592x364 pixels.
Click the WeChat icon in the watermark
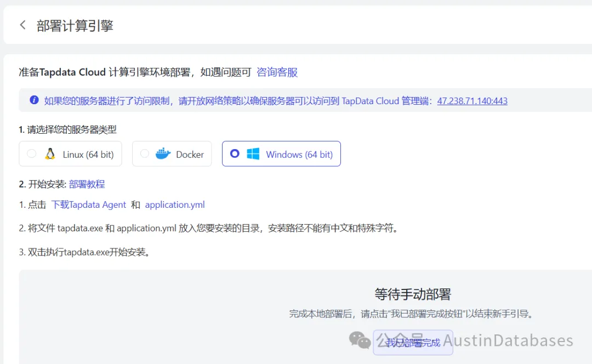tap(360, 341)
